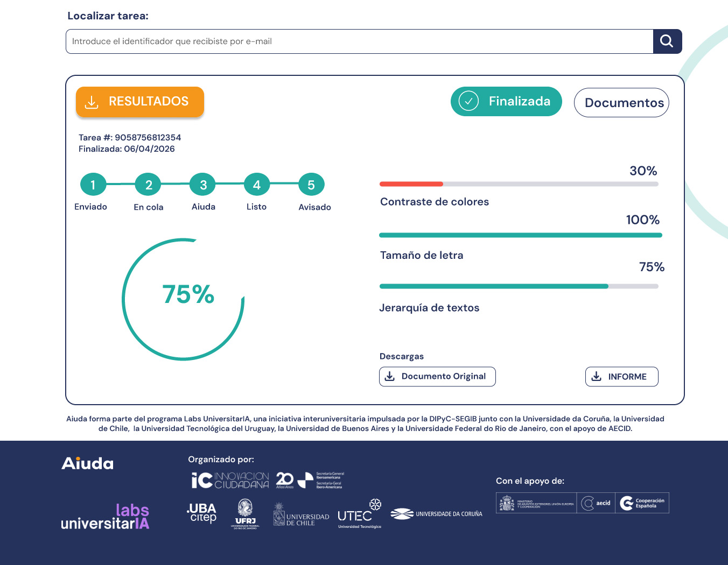This screenshot has height=565, width=728.
Task: Select step 3 Aiuda circle
Action: (x=204, y=185)
